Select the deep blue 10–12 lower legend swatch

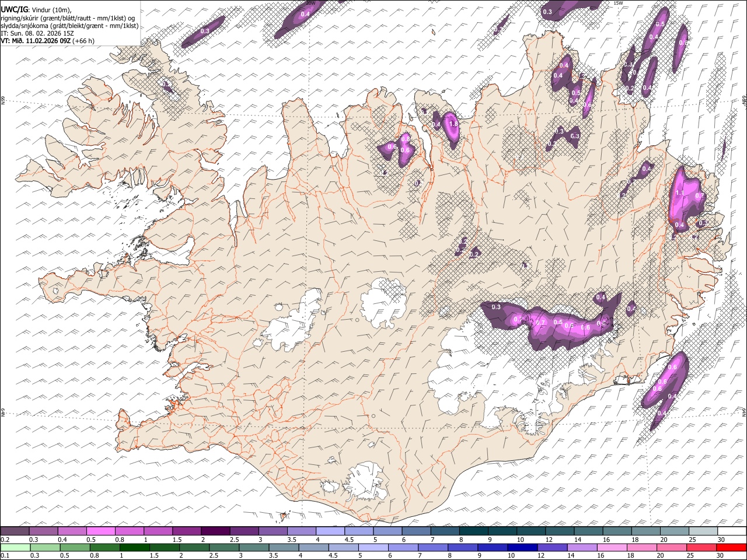point(522,547)
